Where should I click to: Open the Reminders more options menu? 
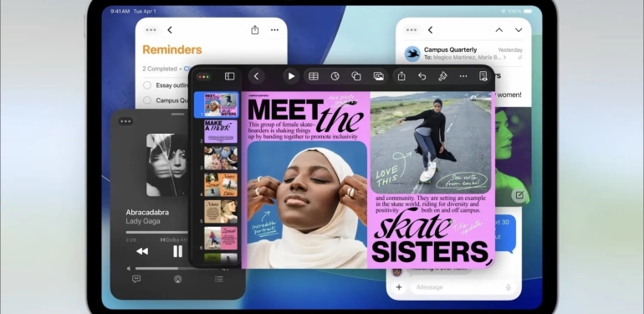pyautogui.click(x=275, y=30)
